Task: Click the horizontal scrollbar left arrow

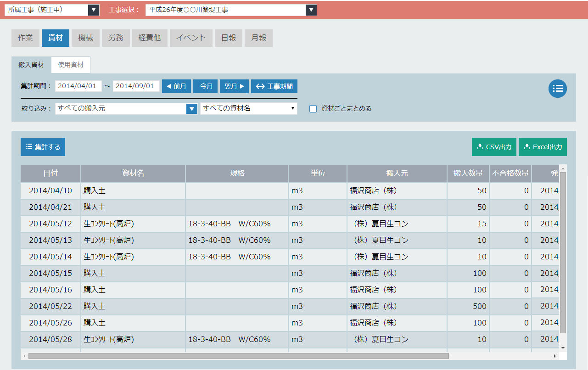Action: point(24,356)
